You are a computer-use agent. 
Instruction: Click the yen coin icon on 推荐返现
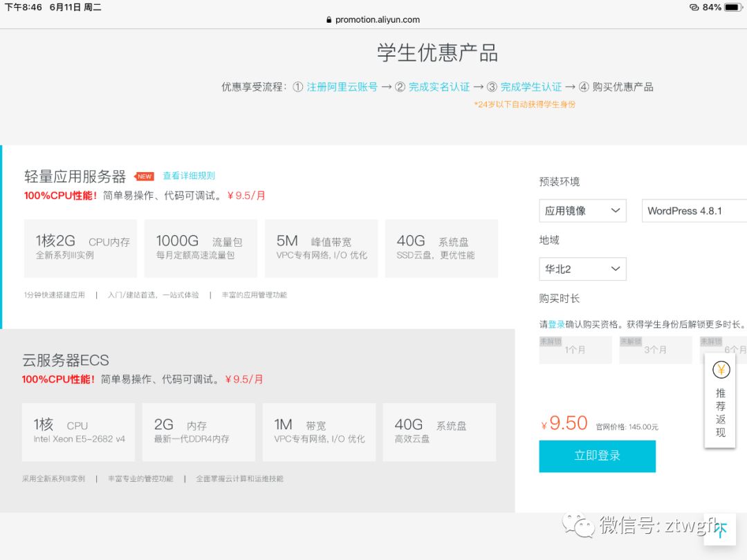pyautogui.click(x=721, y=369)
